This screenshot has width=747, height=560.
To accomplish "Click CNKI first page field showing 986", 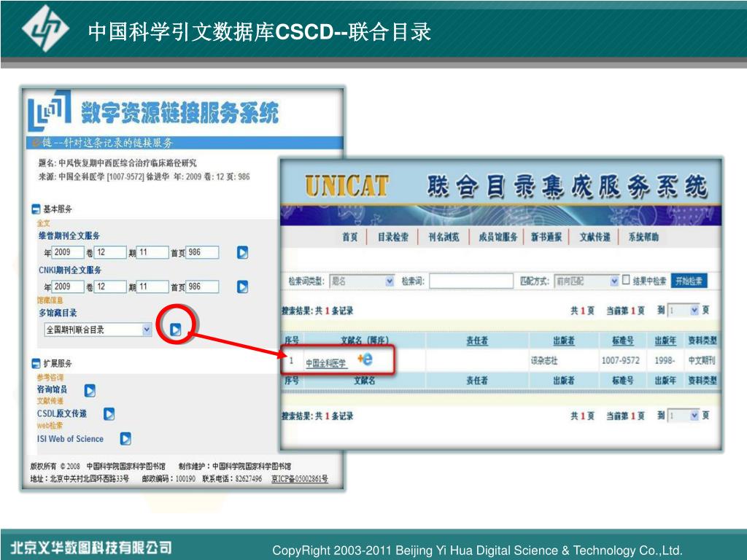I will pos(203,287).
